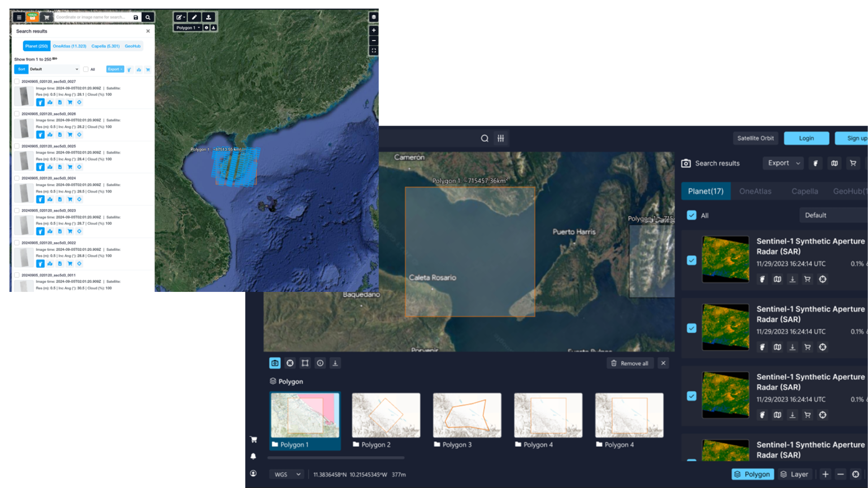Click info icon in bottom polygon toolbar
Image resolution: width=868 pixels, height=488 pixels.
320,363
